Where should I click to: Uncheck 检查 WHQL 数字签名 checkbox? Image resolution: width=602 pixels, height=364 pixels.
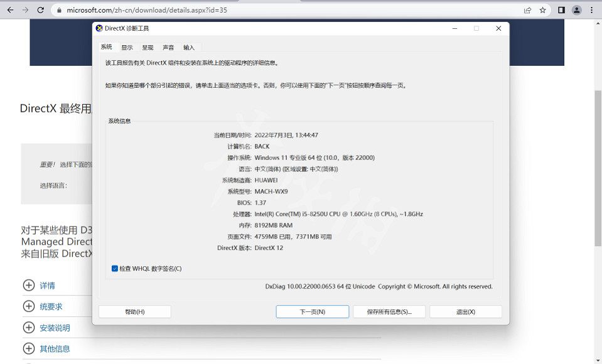(115, 269)
